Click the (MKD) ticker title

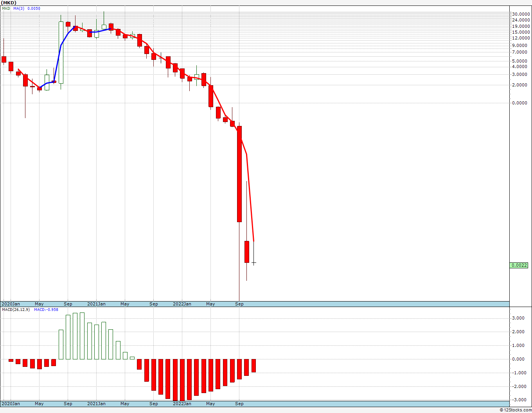click(x=9, y=3)
